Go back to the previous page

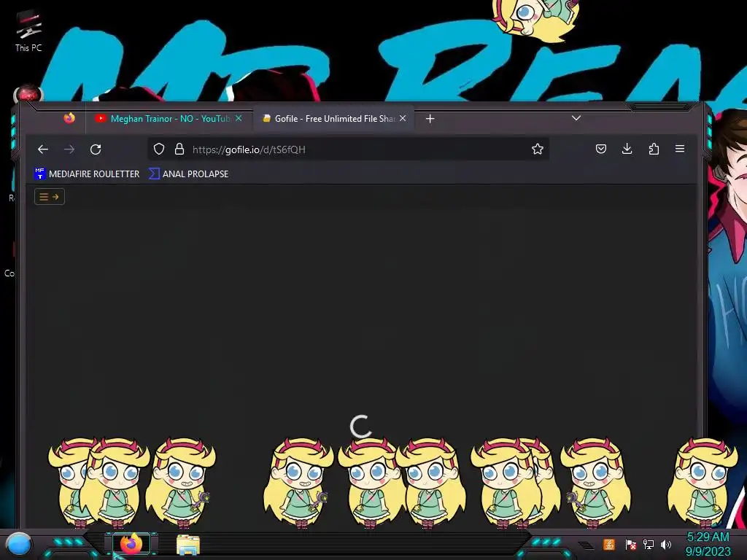tap(43, 149)
